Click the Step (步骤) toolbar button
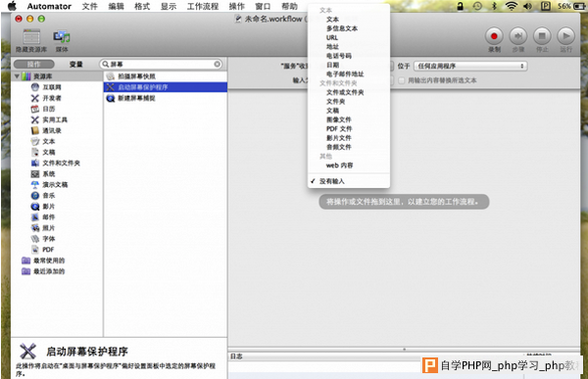588x379 pixels. (x=517, y=36)
